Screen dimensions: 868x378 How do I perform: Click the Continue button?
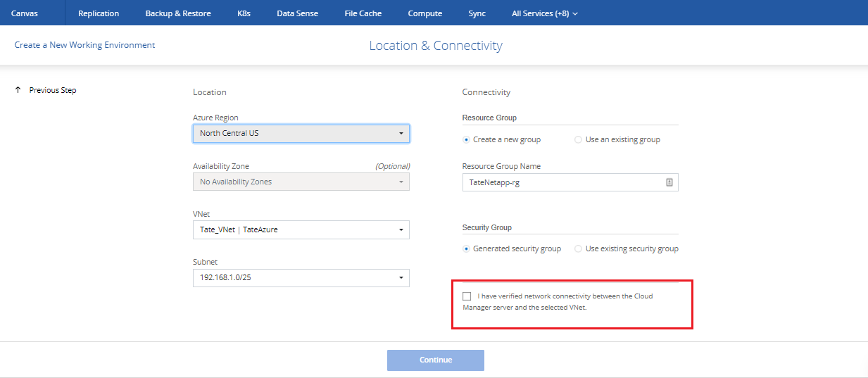click(x=435, y=360)
